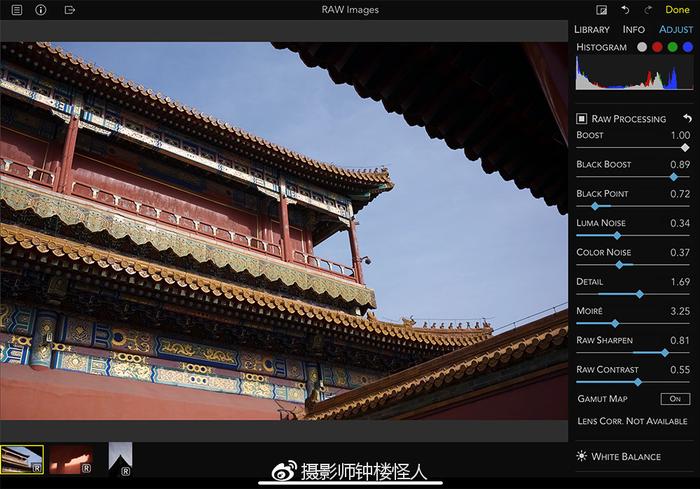Click the RAW Images title
The image size is (700, 489).
[350, 10]
